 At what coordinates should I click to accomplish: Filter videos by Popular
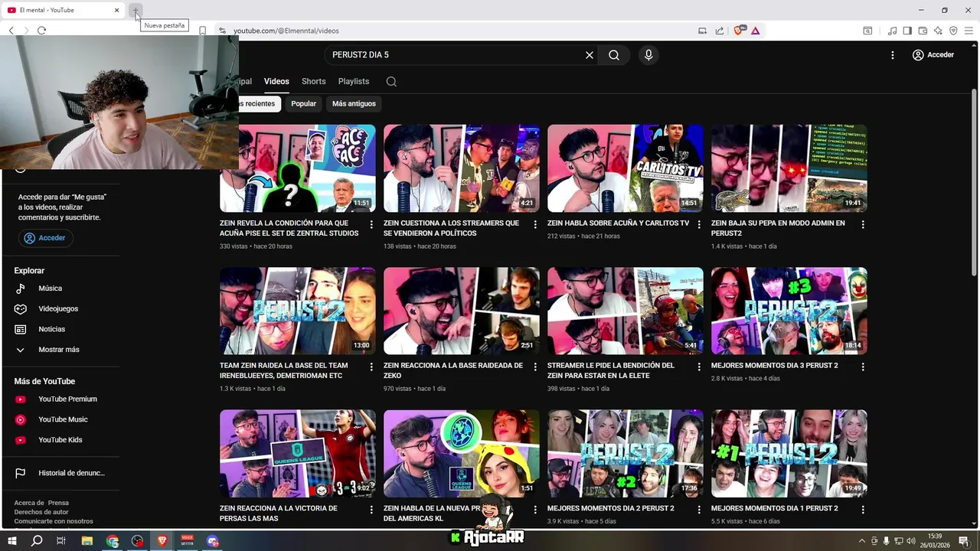[303, 103]
